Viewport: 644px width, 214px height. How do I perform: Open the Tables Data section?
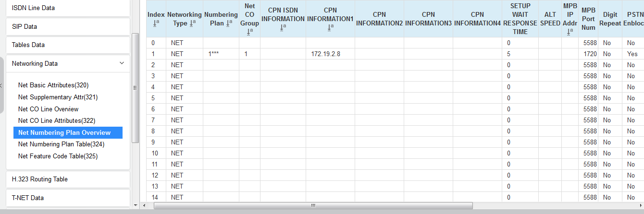tap(68, 45)
